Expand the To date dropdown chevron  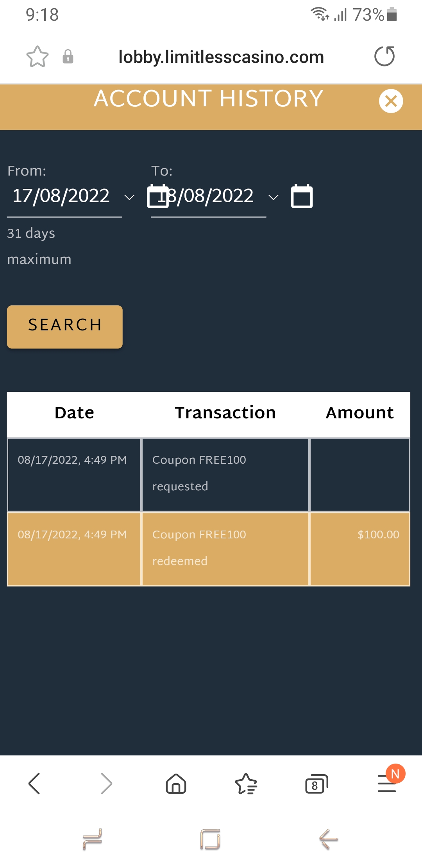pyautogui.click(x=274, y=197)
